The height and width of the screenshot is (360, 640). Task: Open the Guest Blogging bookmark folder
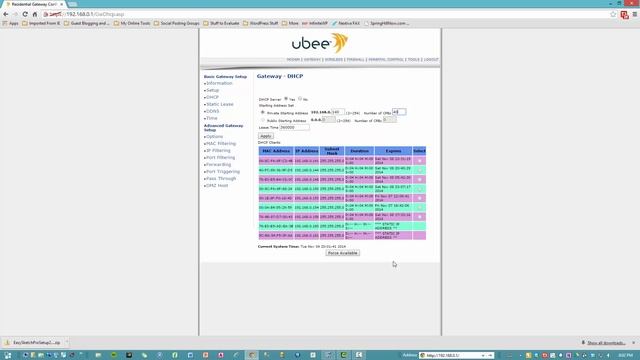87,23
